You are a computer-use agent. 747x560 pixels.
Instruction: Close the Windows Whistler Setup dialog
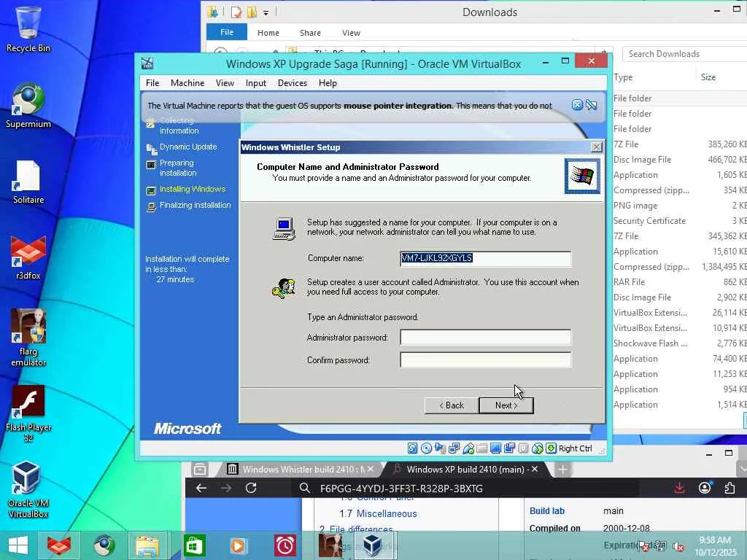[596, 147]
